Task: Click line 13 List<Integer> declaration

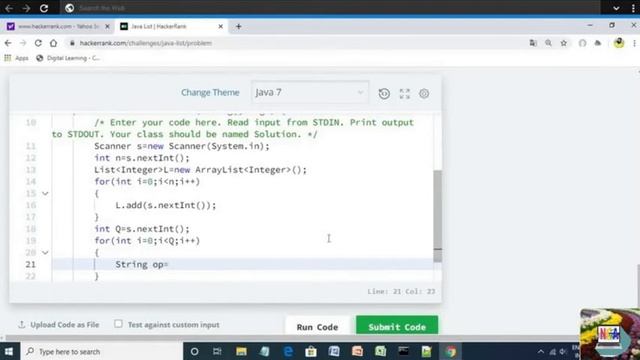Action: click(x=200, y=170)
